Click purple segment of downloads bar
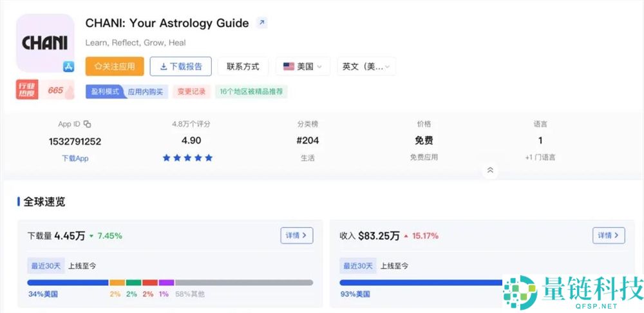The height and width of the screenshot is (313, 644). tap(166, 283)
